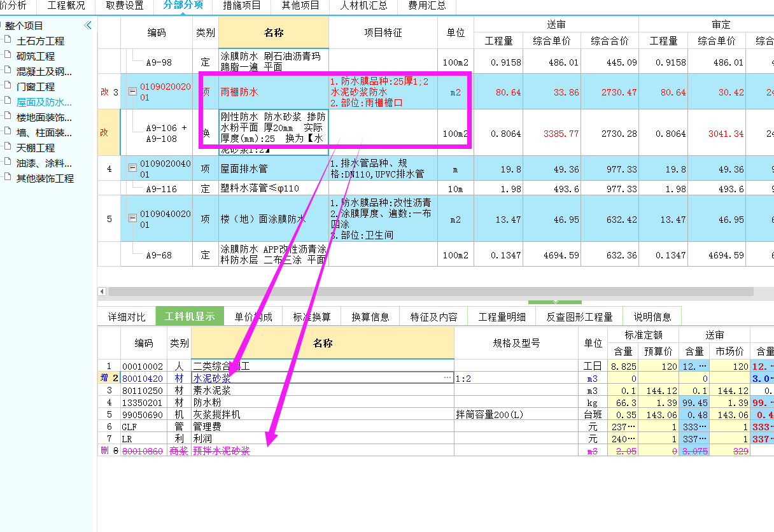Open the 特征及内容 bottom tab
The width and height of the screenshot is (774, 532).
click(x=433, y=316)
